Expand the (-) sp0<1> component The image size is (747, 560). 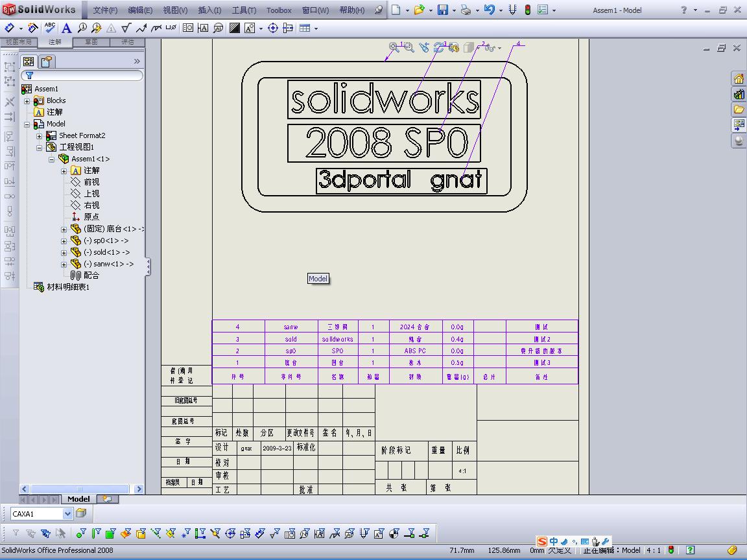tap(64, 241)
